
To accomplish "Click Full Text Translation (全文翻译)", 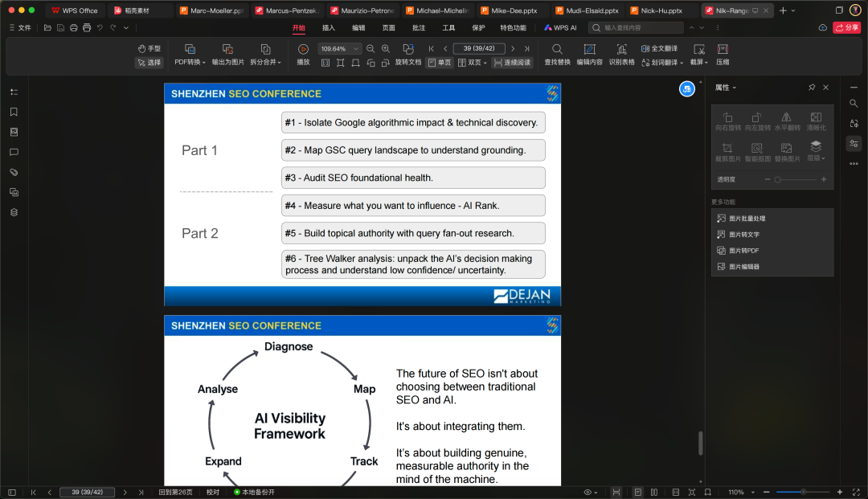I will pyautogui.click(x=659, y=49).
